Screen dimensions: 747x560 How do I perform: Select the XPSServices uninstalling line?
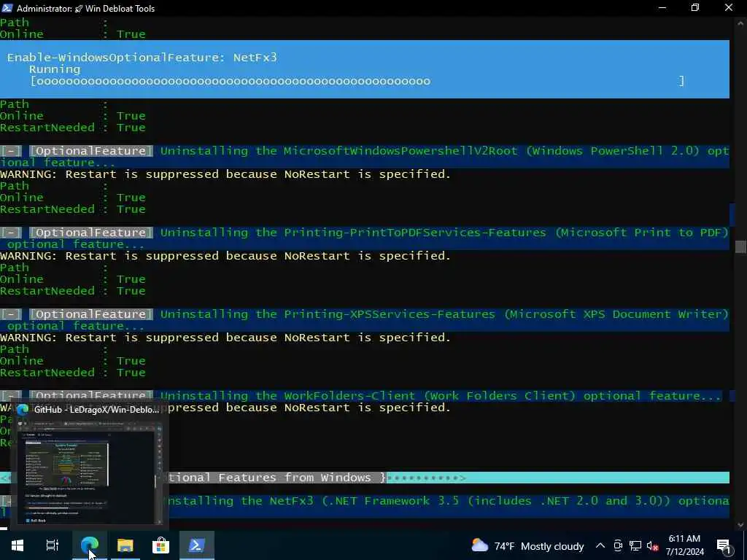[365, 320]
